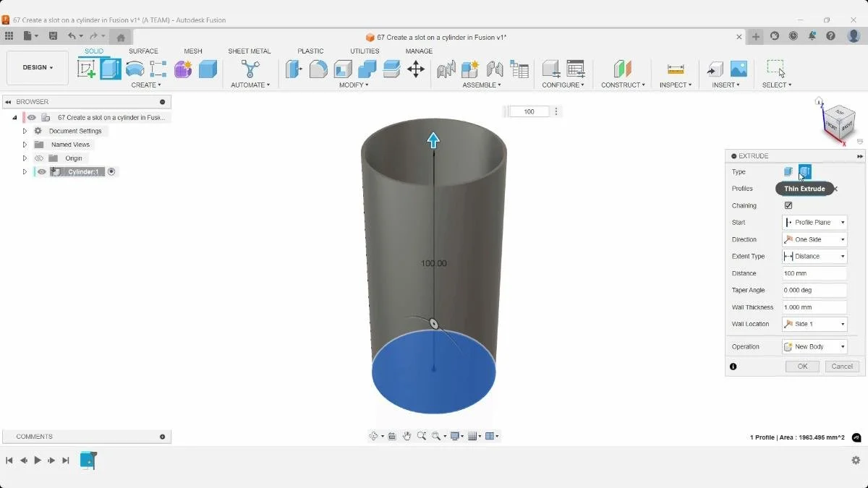Image resolution: width=868 pixels, height=488 pixels.
Task: Click the New Component icon
Action: pos(470,69)
